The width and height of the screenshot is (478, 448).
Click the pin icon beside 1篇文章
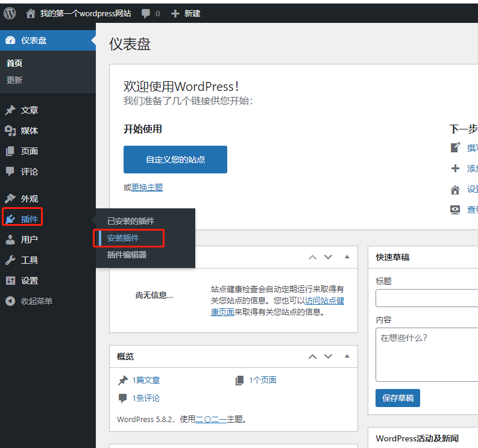coord(123,381)
